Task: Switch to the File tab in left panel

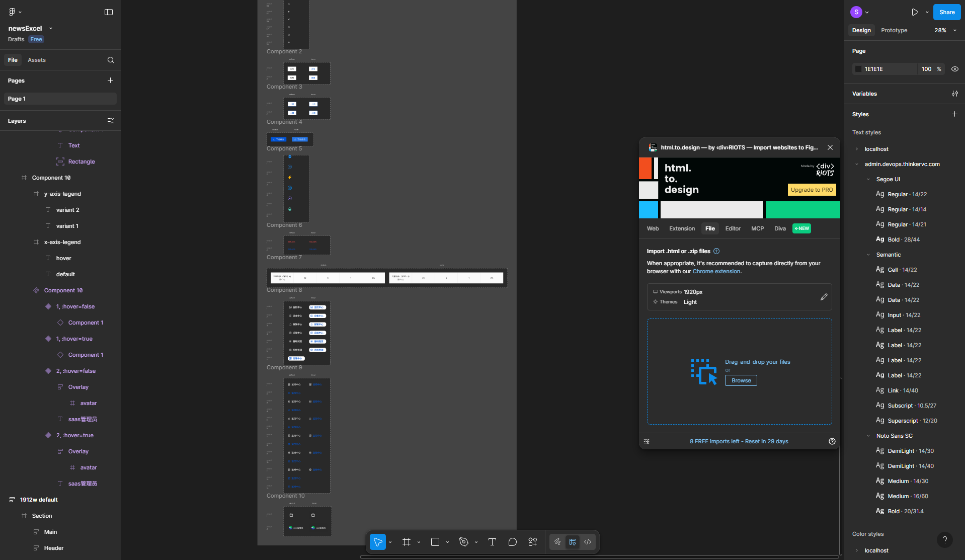Action: [x=13, y=60]
